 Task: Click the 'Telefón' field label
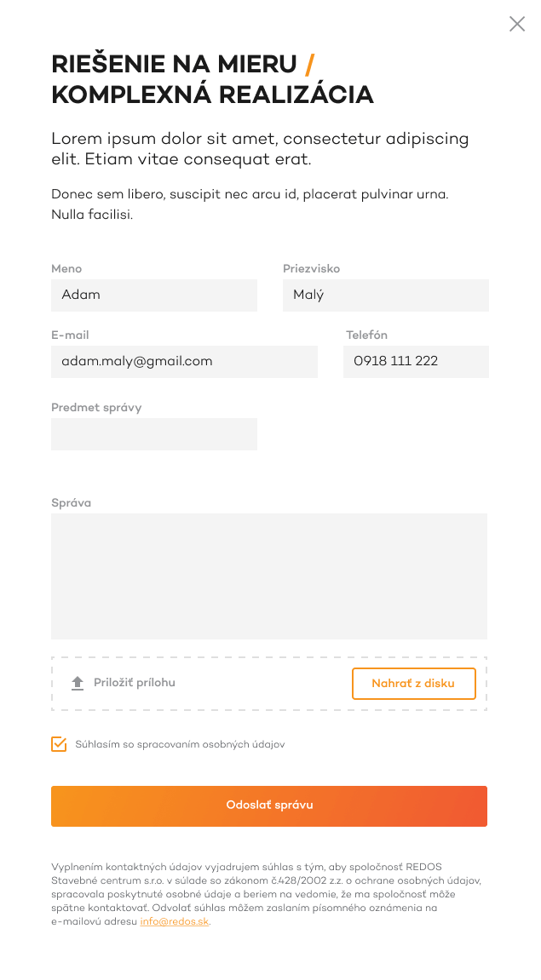pos(366,335)
